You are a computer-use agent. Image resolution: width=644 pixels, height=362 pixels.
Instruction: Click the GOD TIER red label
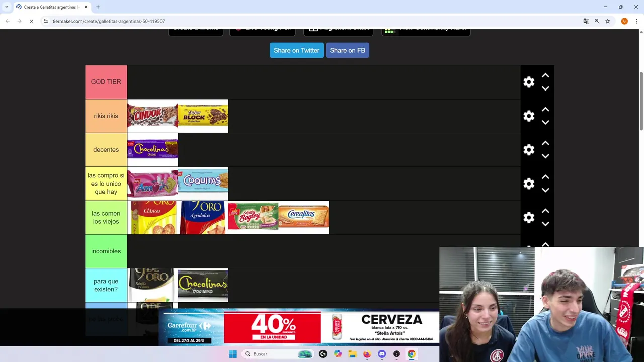[x=106, y=82]
